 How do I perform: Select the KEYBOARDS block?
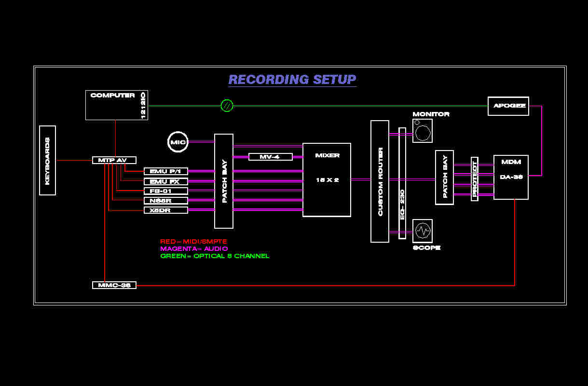click(x=47, y=160)
